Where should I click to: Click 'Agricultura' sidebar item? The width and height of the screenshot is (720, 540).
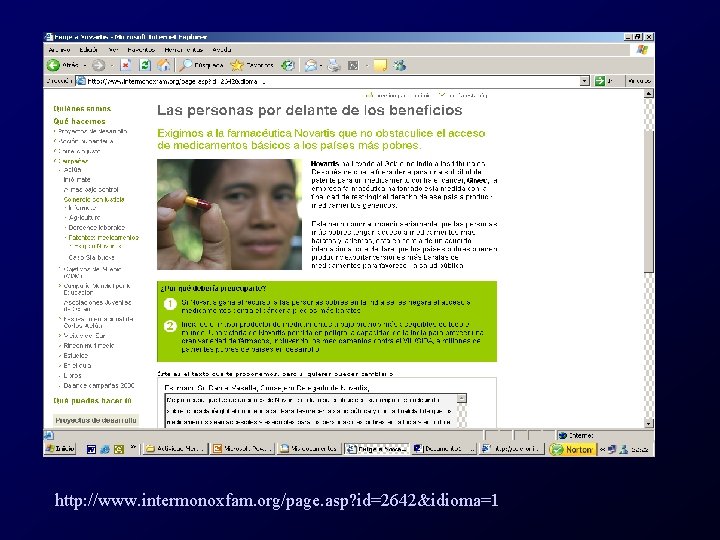(x=84, y=218)
